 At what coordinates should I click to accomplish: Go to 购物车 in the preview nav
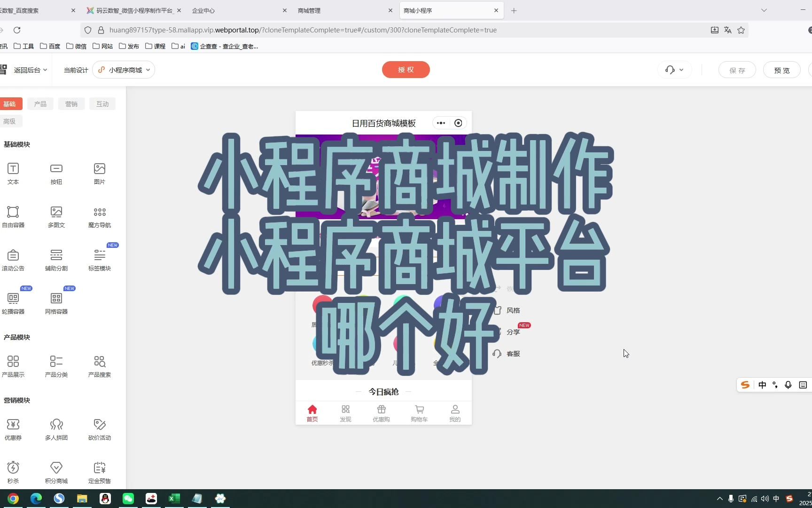click(x=419, y=413)
